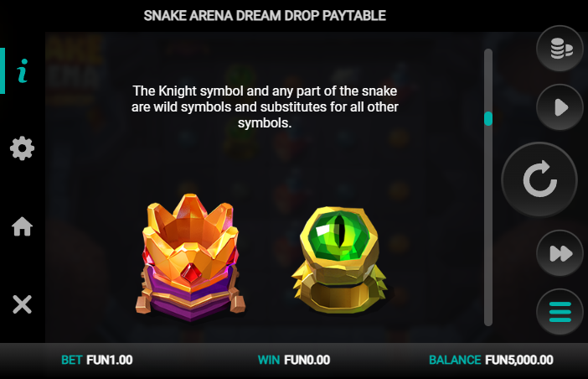
Task: Close the paytable with the X icon
Action: coord(22,304)
